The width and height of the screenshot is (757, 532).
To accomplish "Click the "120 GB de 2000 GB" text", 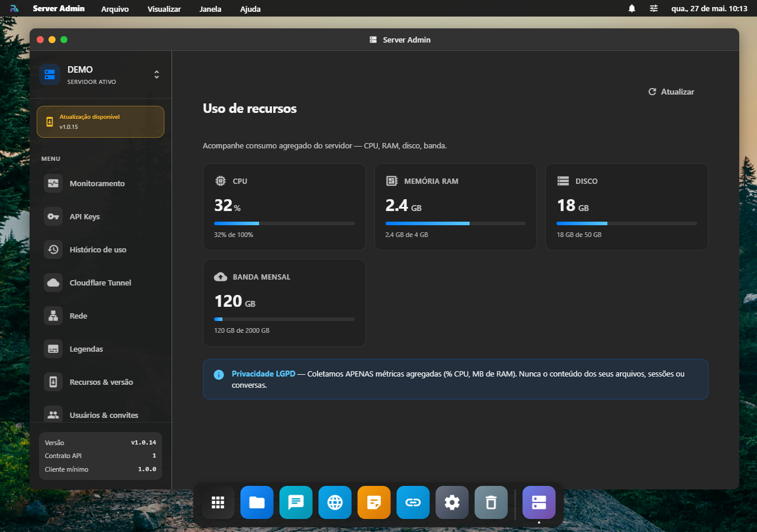I will coord(242,330).
